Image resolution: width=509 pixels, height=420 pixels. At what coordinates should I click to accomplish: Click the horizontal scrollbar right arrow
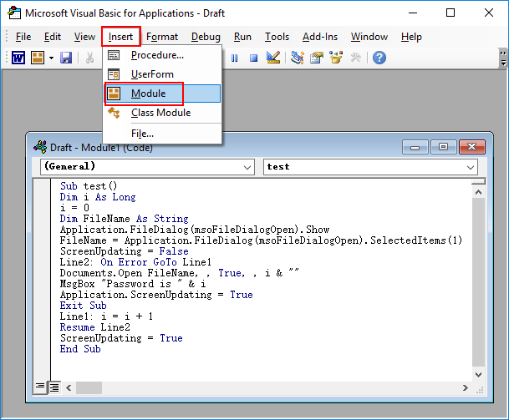click(x=466, y=388)
